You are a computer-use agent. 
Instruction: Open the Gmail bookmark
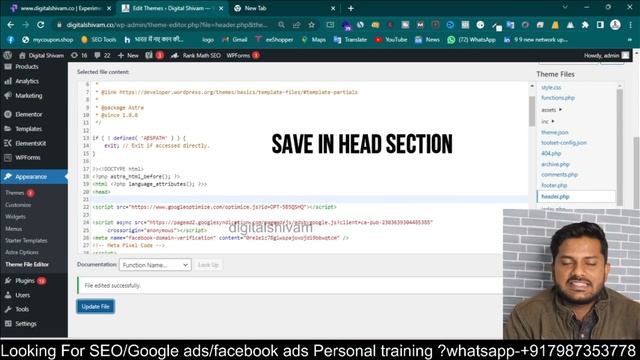pos(235,40)
